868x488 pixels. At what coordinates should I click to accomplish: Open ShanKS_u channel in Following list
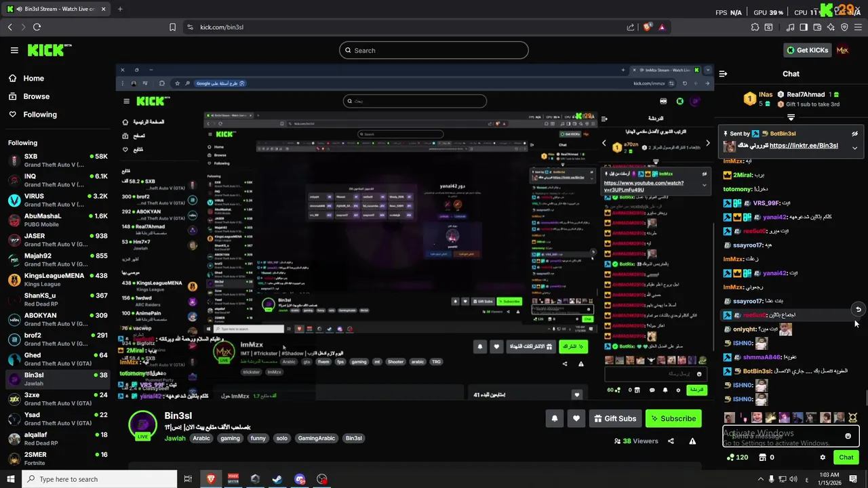coord(58,300)
